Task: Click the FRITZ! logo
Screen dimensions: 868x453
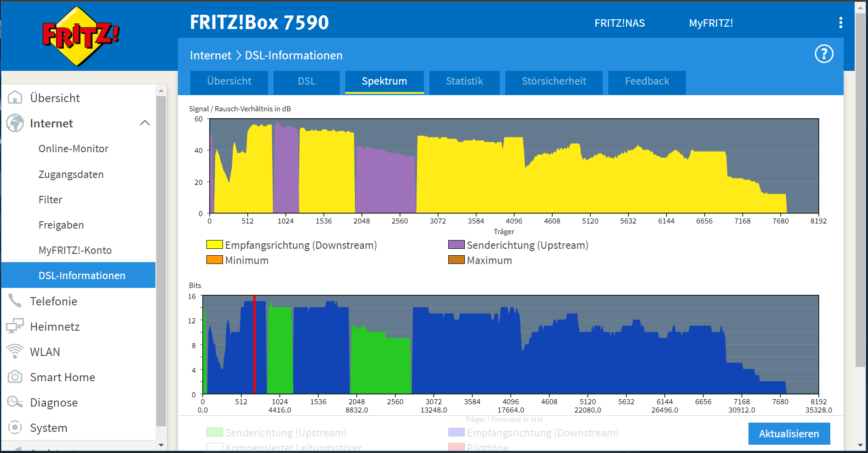Action: point(80,36)
